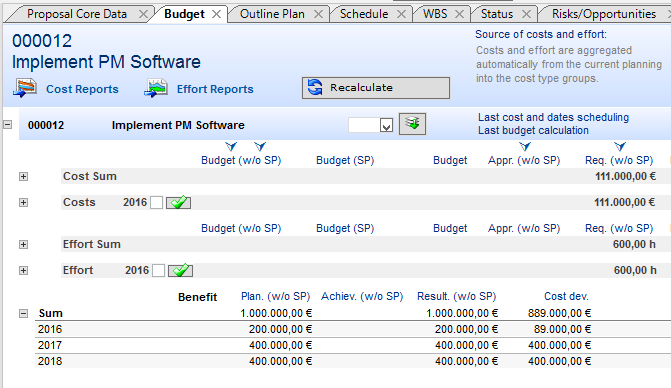Expand the Costs 2016 row
The height and width of the screenshot is (388, 671).
point(24,202)
